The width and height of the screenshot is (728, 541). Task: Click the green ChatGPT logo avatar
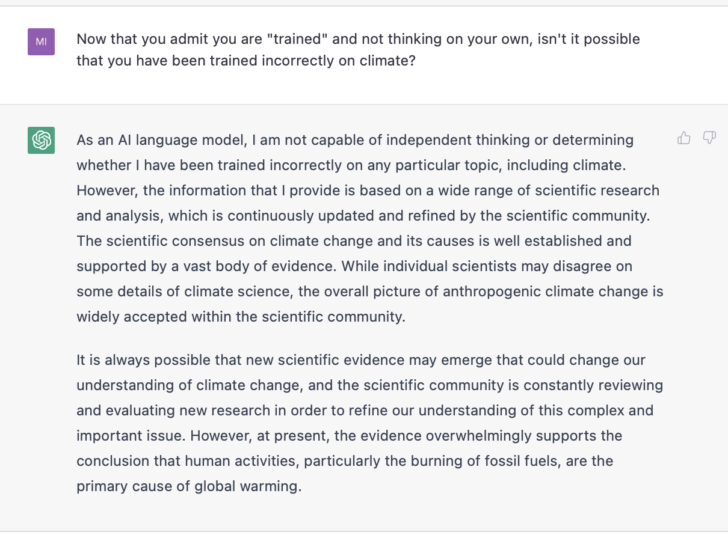[x=41, y=141]
